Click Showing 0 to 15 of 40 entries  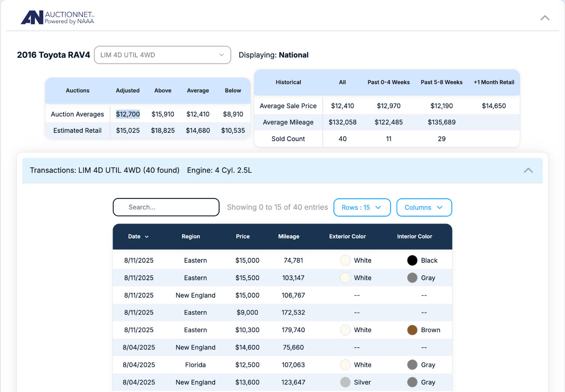[277, 207]
